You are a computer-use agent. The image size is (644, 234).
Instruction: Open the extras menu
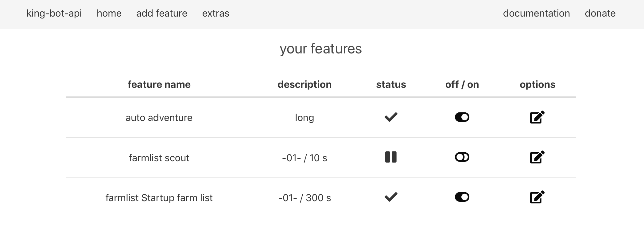tap(215, 14)
